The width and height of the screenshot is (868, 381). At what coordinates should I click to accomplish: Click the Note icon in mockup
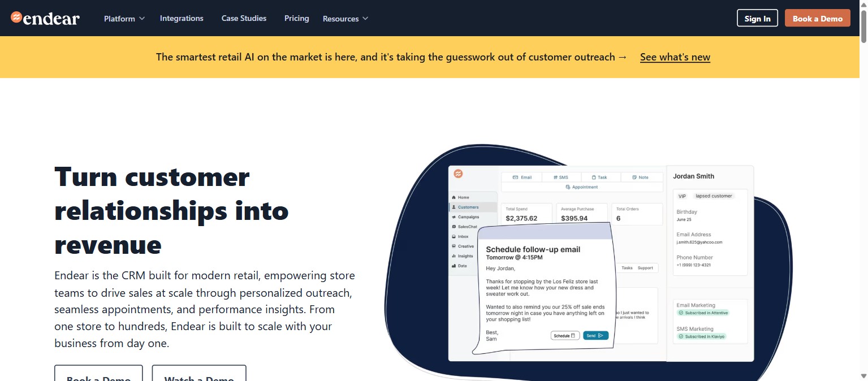(x=634, y=177)
